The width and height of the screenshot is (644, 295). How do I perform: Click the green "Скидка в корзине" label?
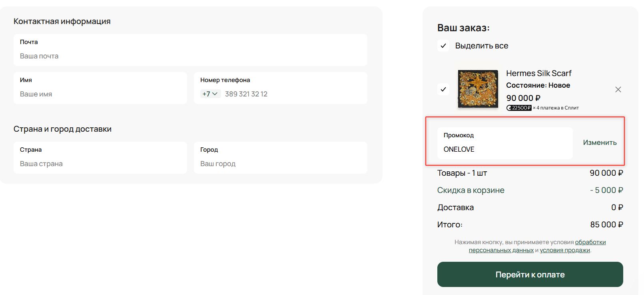click(471, 190)
